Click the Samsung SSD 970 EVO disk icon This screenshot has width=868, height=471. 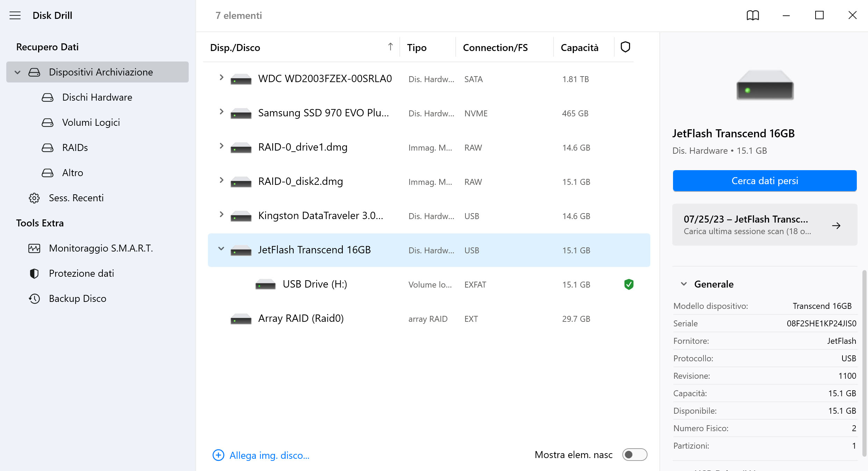click(x=241, y=114)
